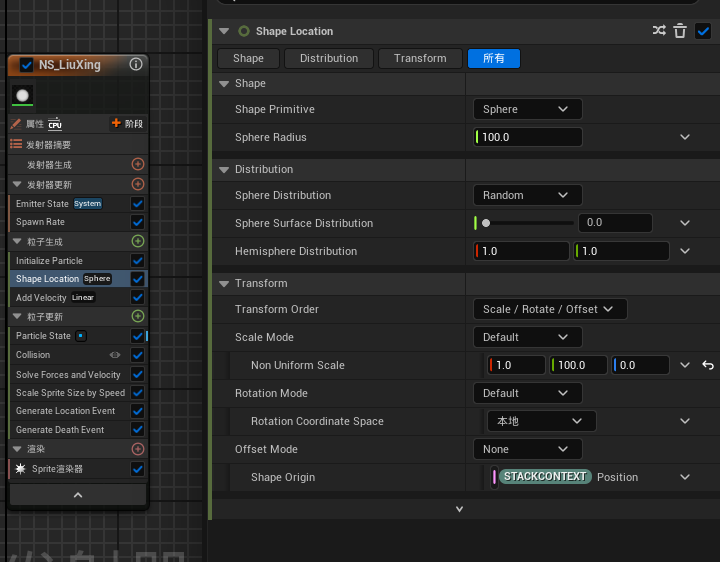This screenshot has height=562, width=720.
Task: Collapse the 渲染 section
Action: (x=17, y=449)
